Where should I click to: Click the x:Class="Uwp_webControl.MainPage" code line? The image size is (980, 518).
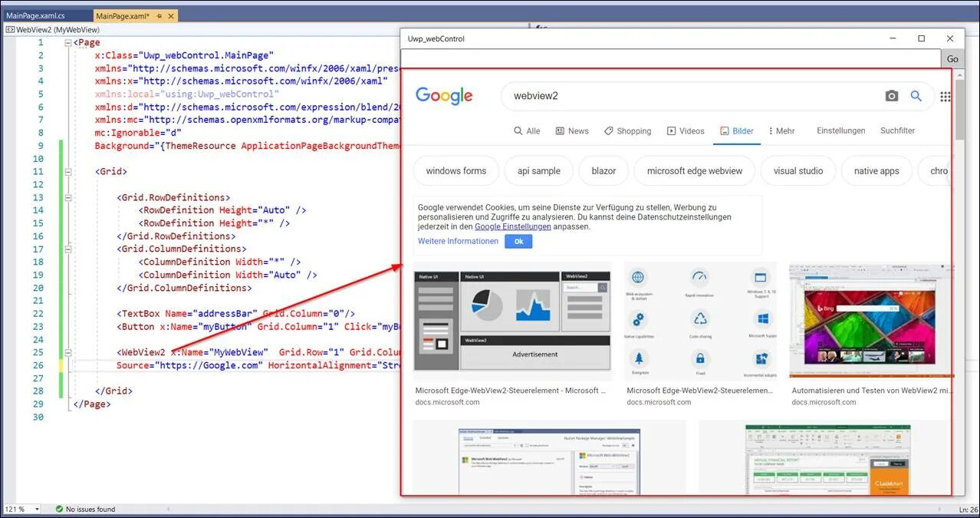tap(184, 55)
